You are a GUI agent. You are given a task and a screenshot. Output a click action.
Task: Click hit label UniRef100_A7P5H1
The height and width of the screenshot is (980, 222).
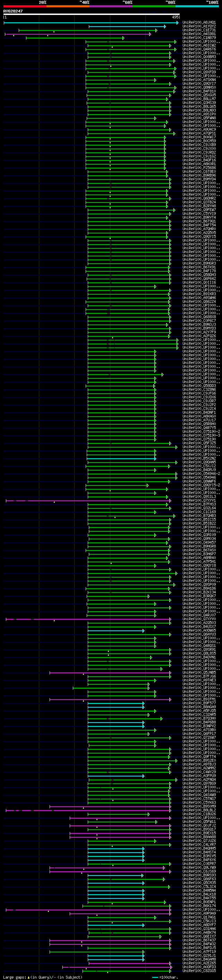tap(199, 561)
